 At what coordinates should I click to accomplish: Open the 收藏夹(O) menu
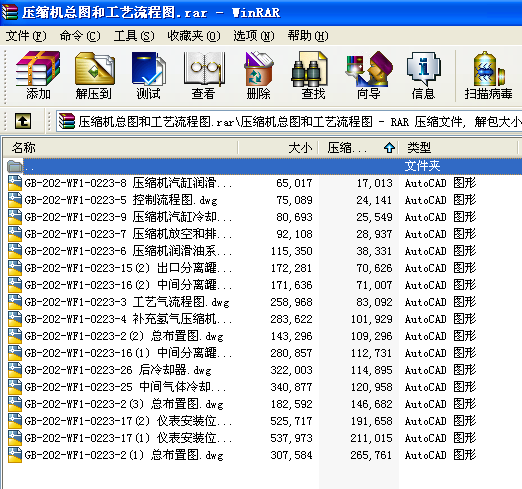click(194, 36)
